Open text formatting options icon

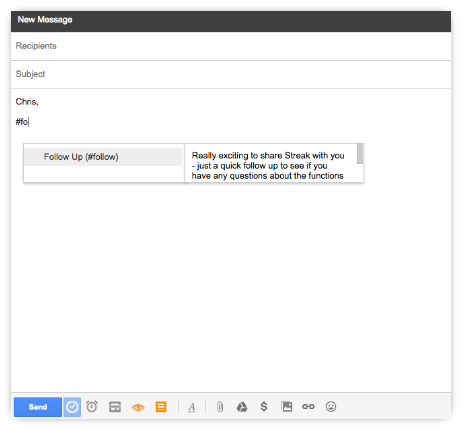tap(192, 407)
